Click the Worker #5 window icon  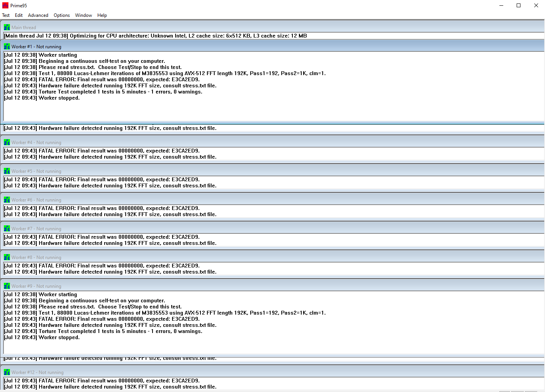[x=7, y=171]
